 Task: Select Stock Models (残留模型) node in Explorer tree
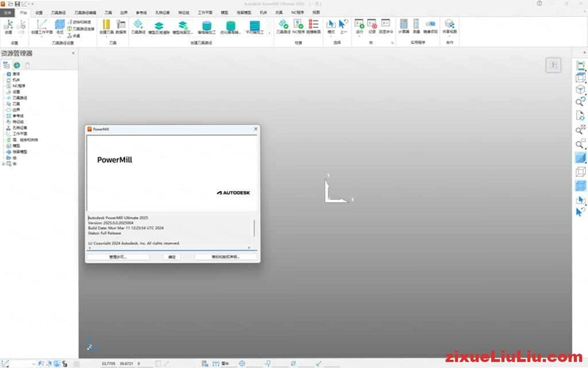click(16, 152)
